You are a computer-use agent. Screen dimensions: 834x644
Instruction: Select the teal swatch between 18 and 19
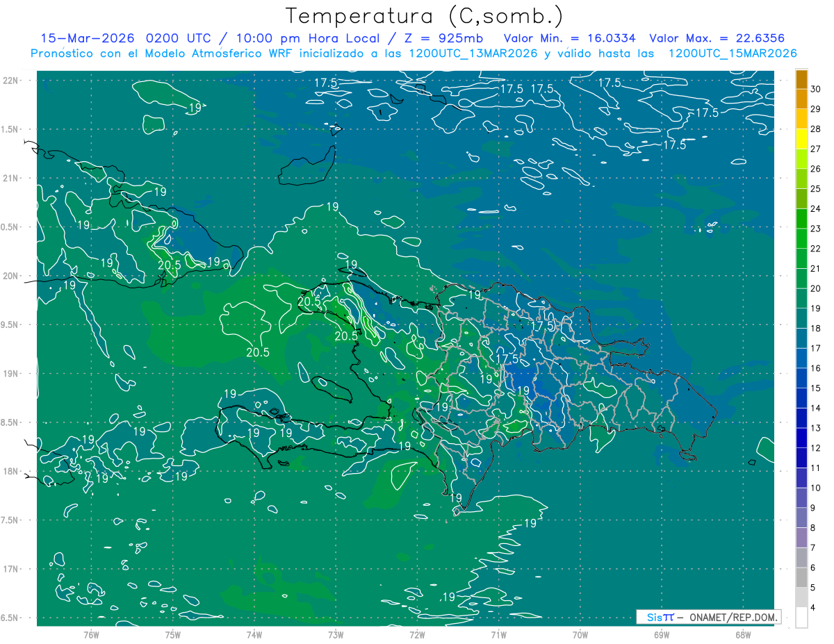tap(801, 319)
